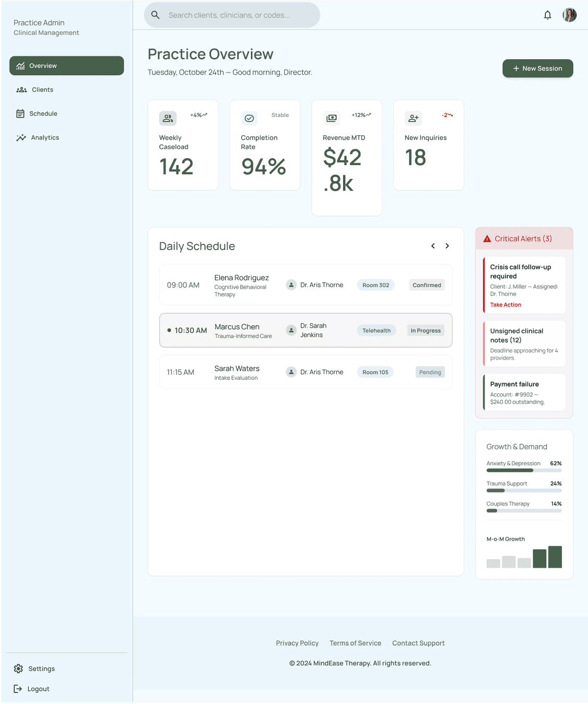Click the New Inquiries add-person icon
This screenshot has height=704, width=588.
(x=413, y=118)
